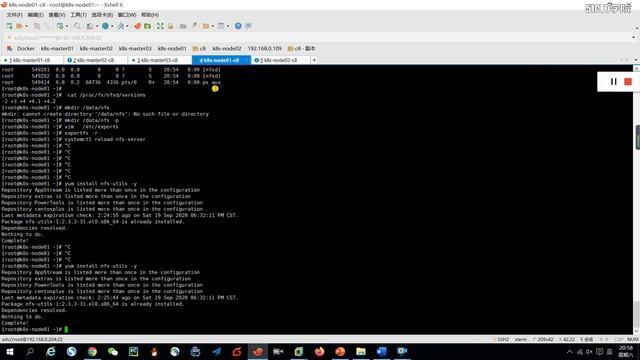Click the session address bar field
Screen dimensions: 640x360
click(x=318, y=37)
